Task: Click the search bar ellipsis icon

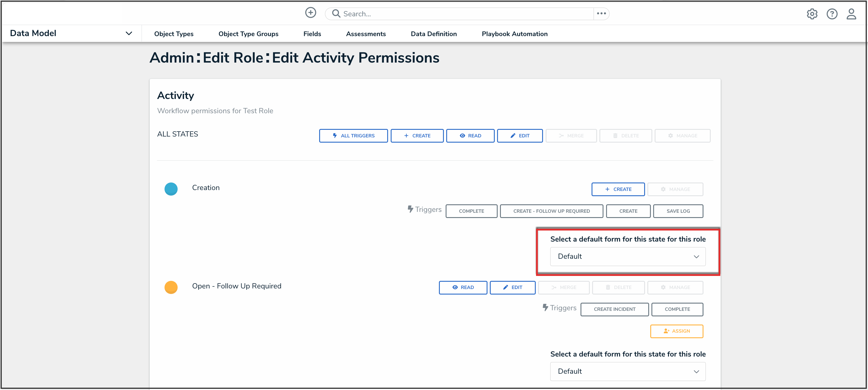Action: pos(601,13)
